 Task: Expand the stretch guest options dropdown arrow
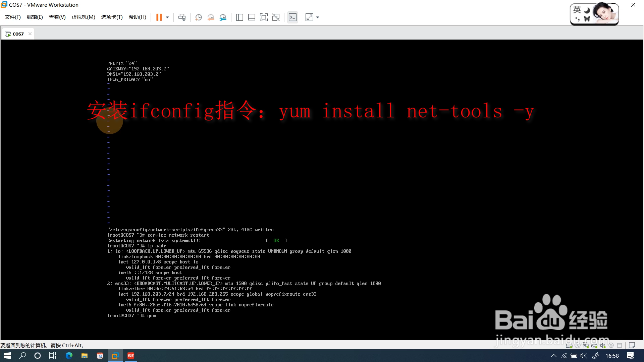[318, 17]
